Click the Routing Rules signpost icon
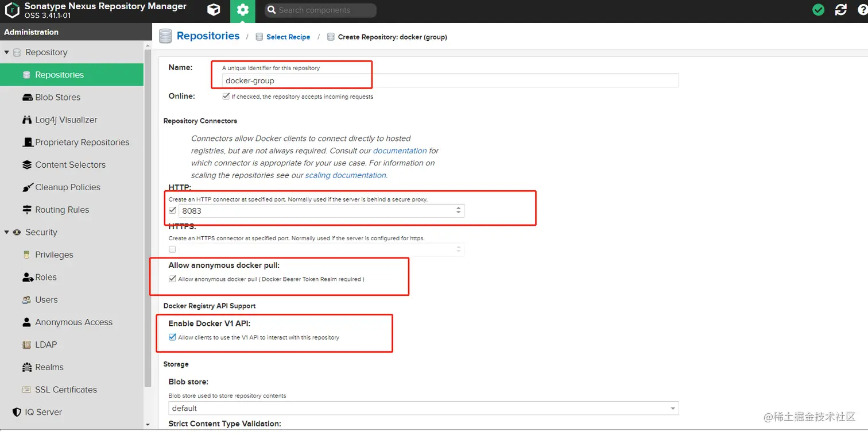 point(27,210)
